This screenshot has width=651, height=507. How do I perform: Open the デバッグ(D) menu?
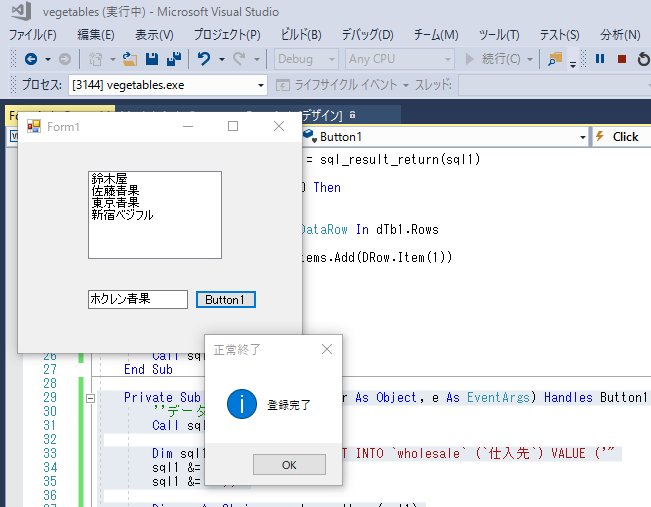(x=367, y=35)
